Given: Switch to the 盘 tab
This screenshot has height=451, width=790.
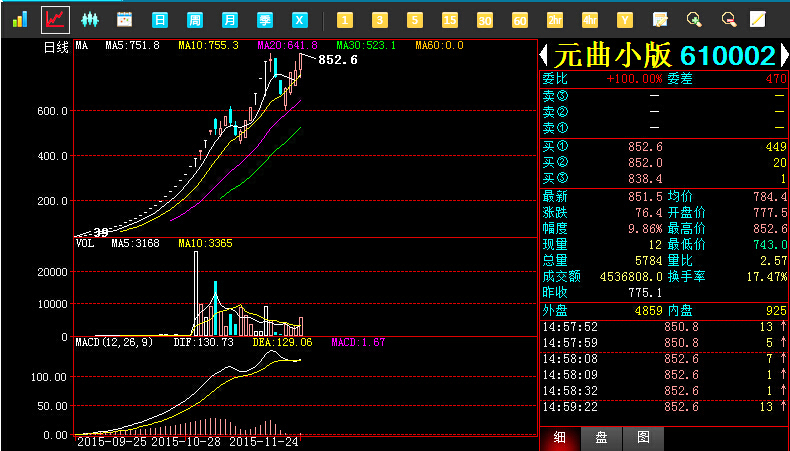Looking at the screenshot, I should pyautogui.click(x=601, y=438).
